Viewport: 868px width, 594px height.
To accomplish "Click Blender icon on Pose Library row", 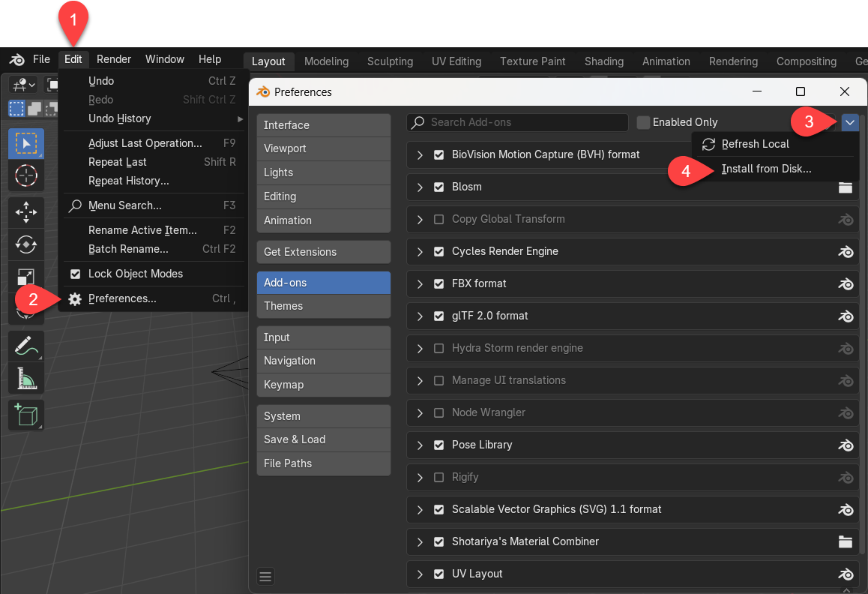I will coord(846,445).
